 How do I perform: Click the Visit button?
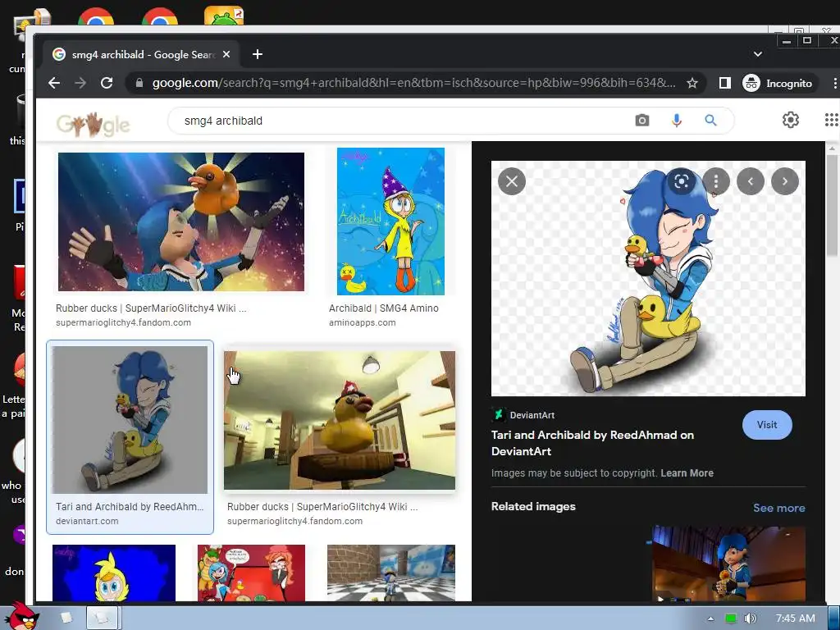[767, 425]
